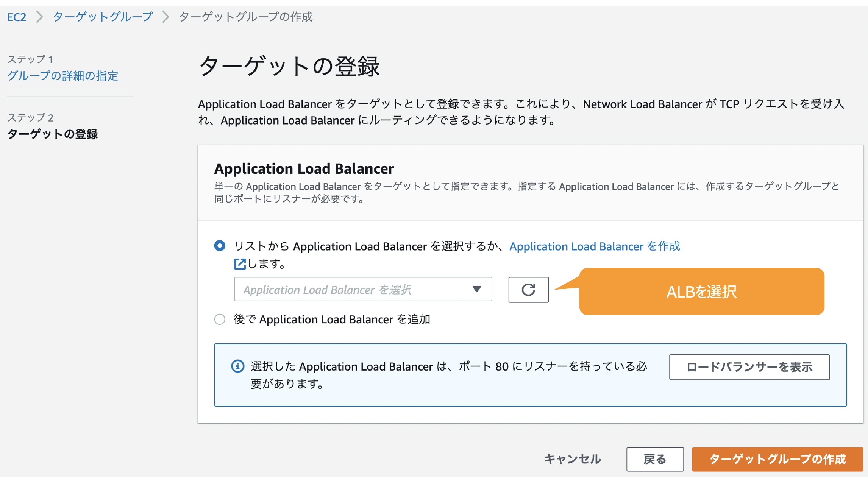Select the choose-ALB-from-list radio button

220,246
